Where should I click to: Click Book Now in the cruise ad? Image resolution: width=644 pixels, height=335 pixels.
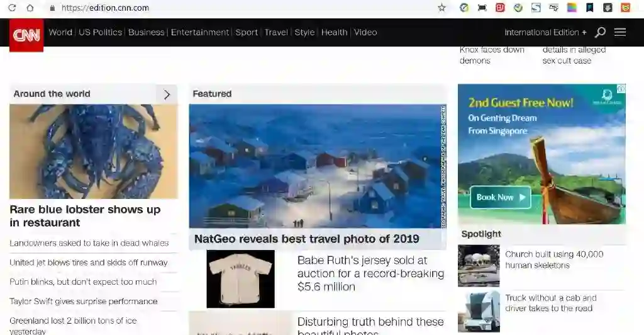pos(500,197)
